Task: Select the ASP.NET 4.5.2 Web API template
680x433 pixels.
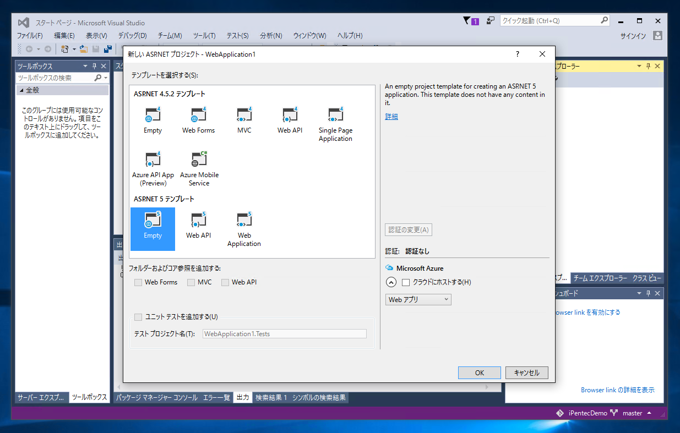Action: click(x=290, y=120)
